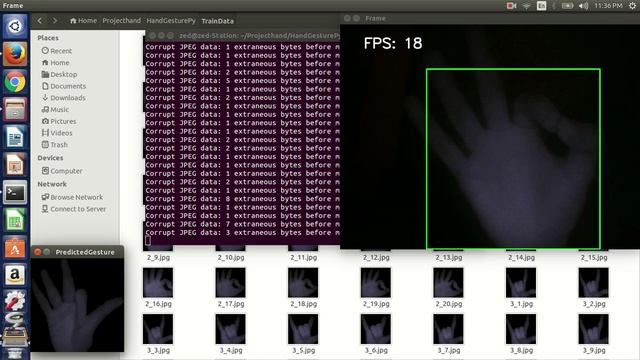Viewport: 640px width, 360px height.
Task: Select Browse Network in sidebar
Action: [72, 197]
